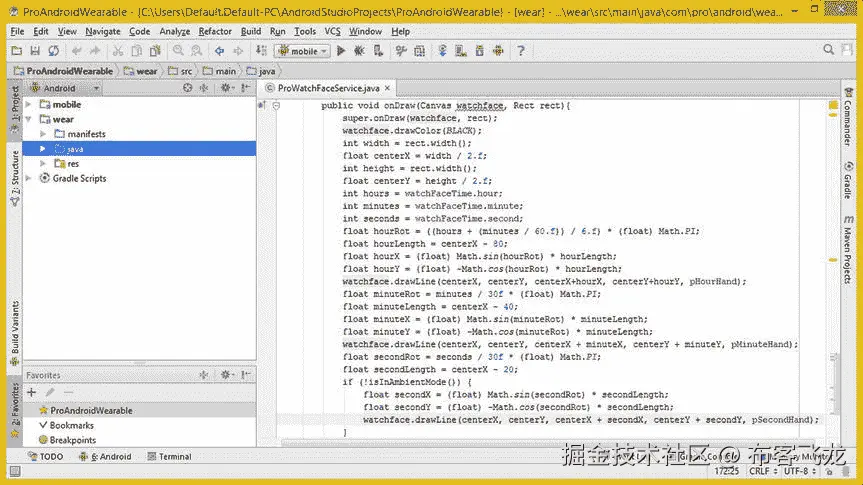Click the Make Project icon
This screenshot has width=863, height=485.
click(x=261, y=51)
